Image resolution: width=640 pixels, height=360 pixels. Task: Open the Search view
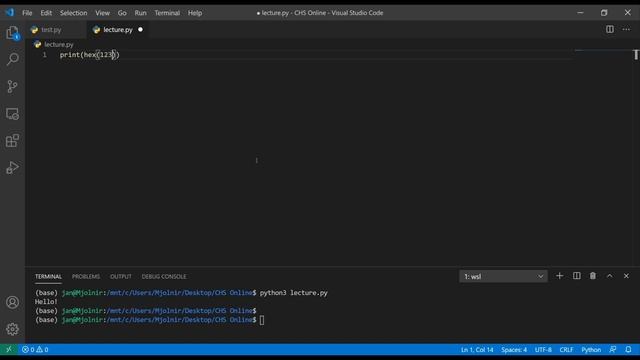pos(12,60)
